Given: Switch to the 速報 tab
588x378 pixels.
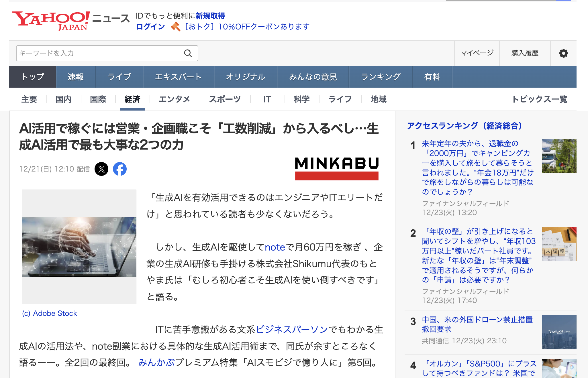Looking at the screenshot, I should tap(76, 77).
